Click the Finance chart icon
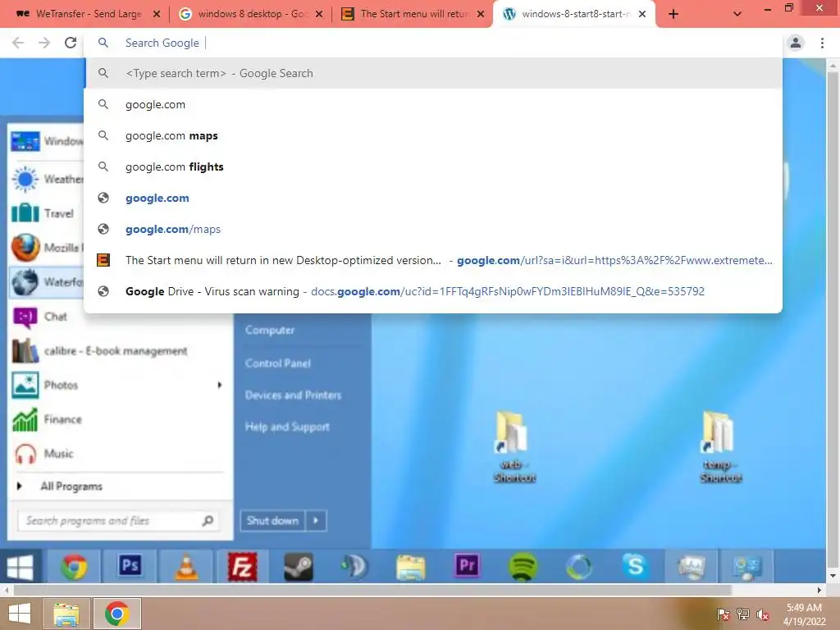Image resolution: width=840 pixels, height=630 pixels. tap(25, 419)
